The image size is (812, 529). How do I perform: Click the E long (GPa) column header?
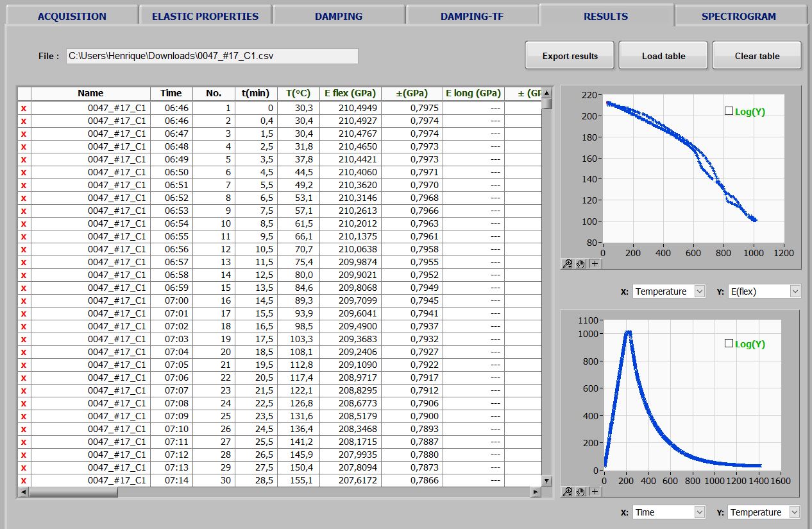point(473,93)
